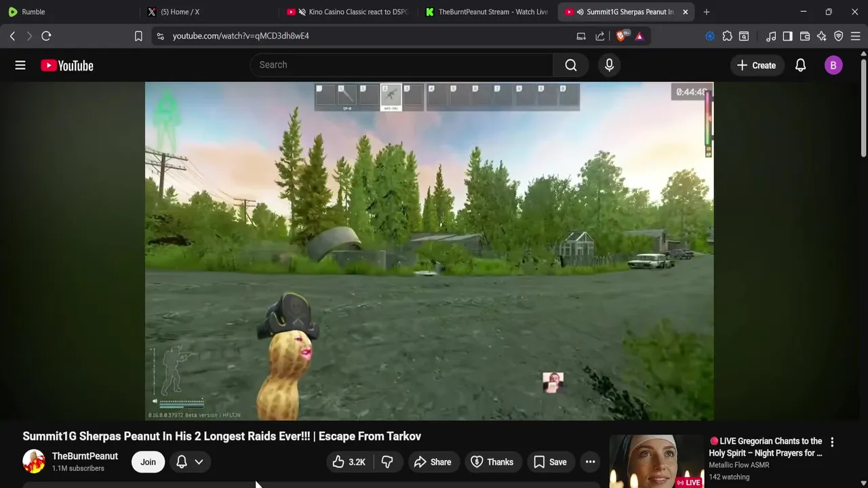Unmute the muted Kino Casino tab icon
This screenshot has height=488, width=868.
pos(302,12)
